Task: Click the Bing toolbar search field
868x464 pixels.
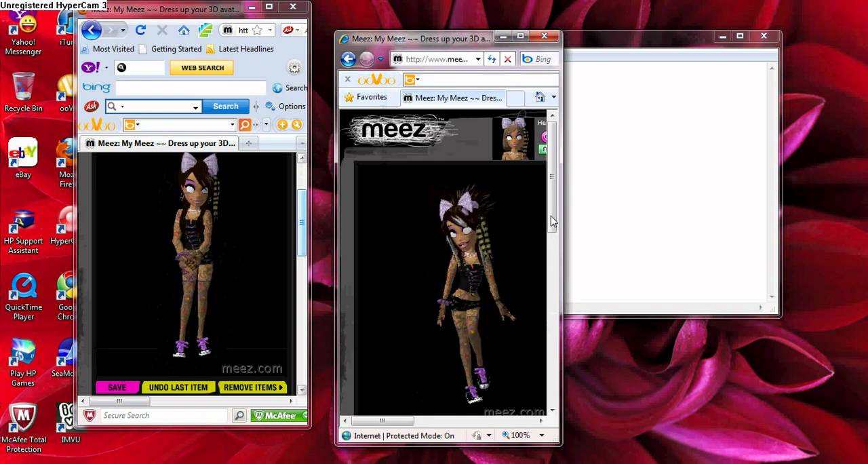Action: pyautogui.click(x=191, y=88)
